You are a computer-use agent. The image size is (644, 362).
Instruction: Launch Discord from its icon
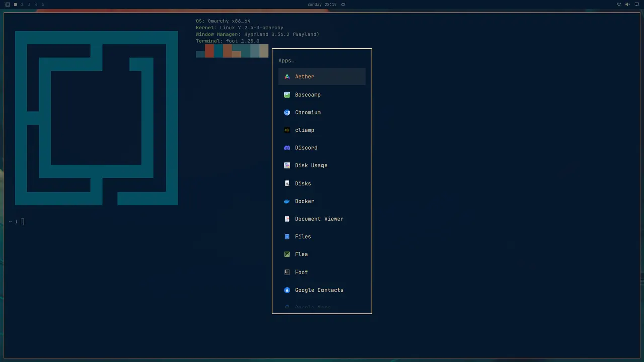pos(287,148)
